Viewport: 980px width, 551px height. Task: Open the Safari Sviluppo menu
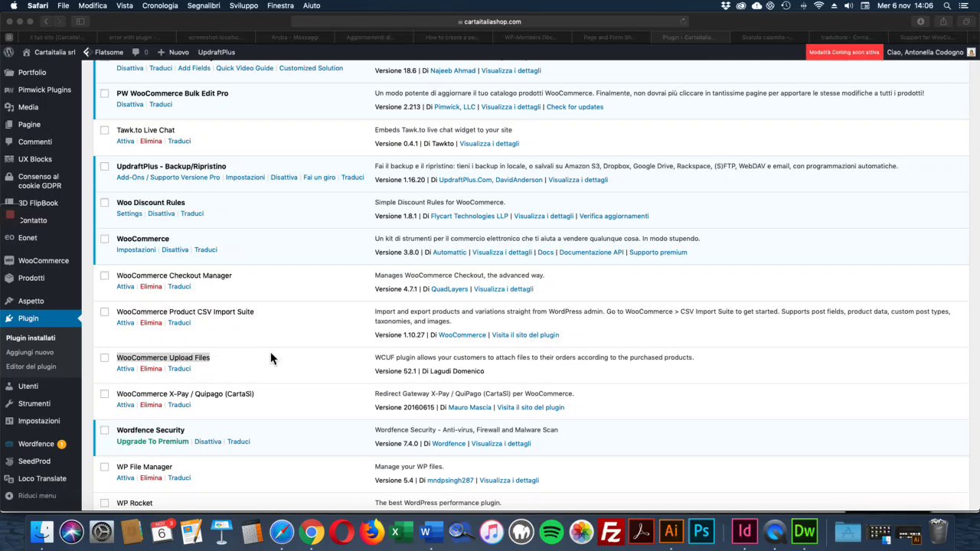243,5
